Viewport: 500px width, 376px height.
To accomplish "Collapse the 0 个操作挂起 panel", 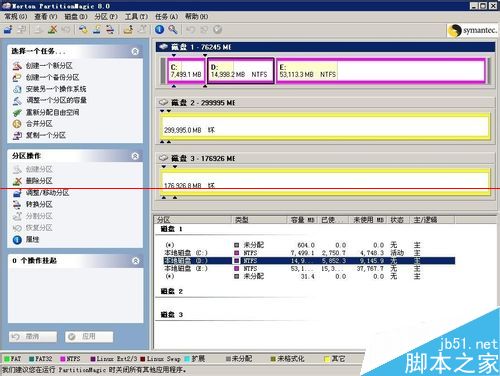I will point(135,261).
